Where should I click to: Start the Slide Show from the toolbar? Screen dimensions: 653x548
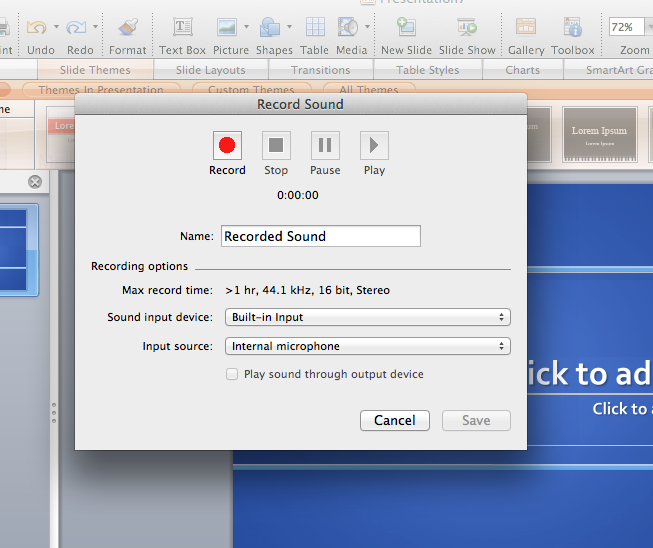click(x=467, y=27)
